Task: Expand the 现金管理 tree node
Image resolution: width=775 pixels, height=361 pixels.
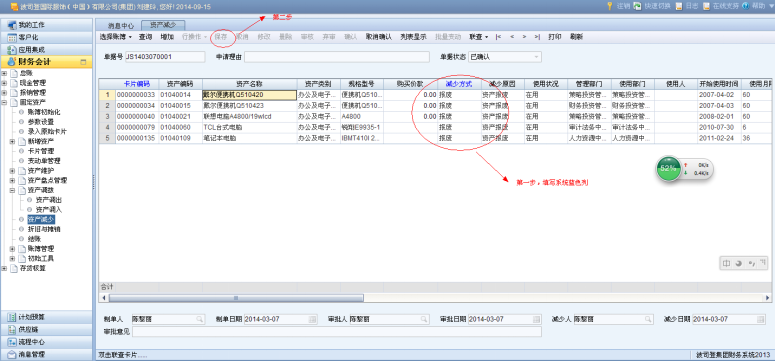Action: (4, 83)
